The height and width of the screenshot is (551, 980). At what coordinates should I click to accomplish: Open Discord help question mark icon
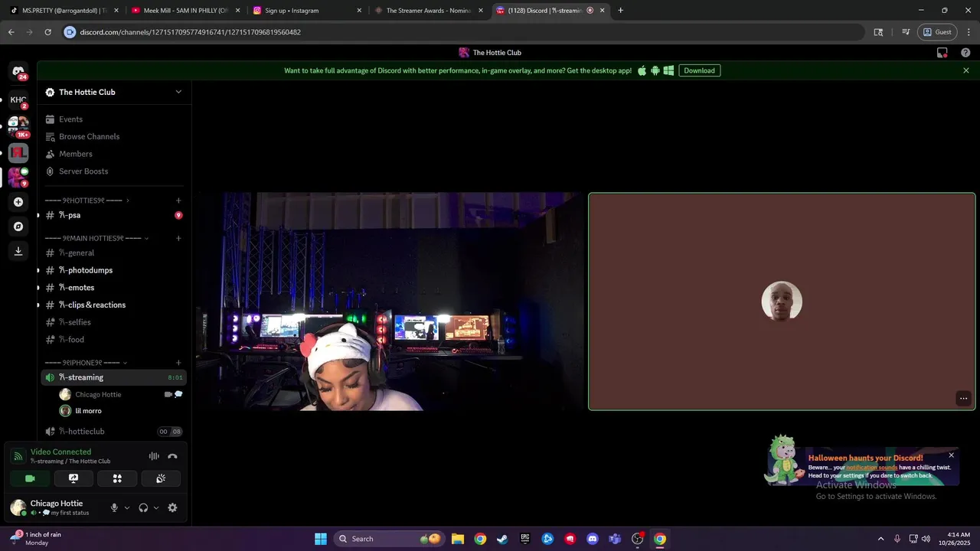[x=965, y=53]
